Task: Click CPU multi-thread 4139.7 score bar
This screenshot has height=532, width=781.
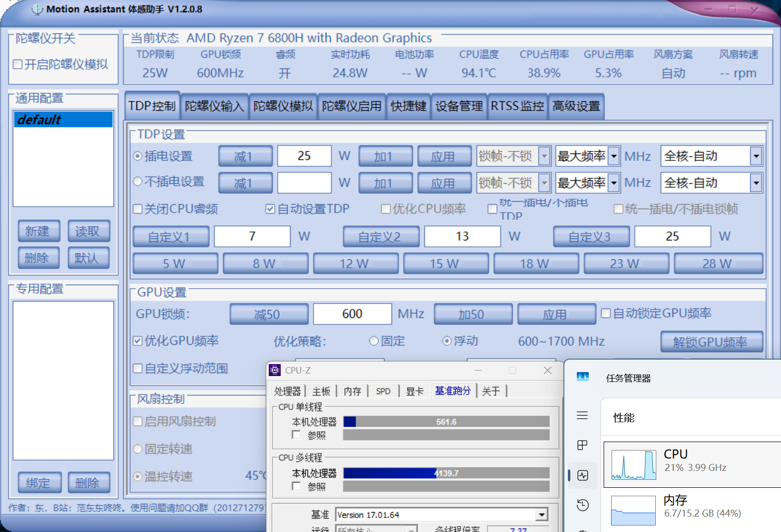Action: (446, 473)
